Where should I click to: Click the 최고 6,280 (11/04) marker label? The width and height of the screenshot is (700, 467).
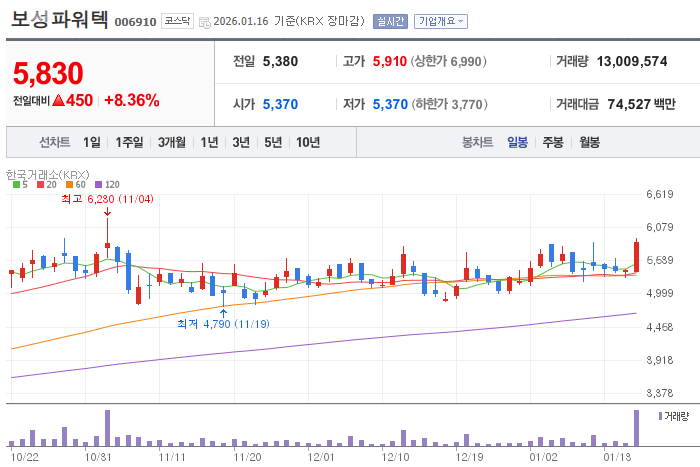pos(108,199)
